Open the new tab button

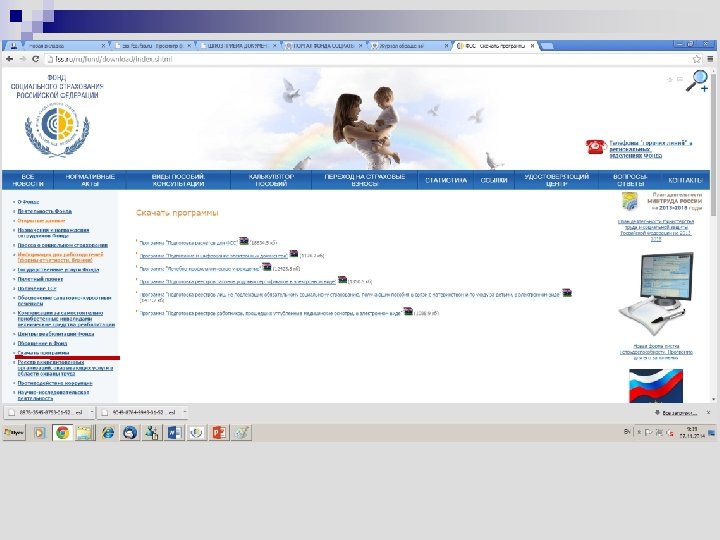[x=546, y=46]
